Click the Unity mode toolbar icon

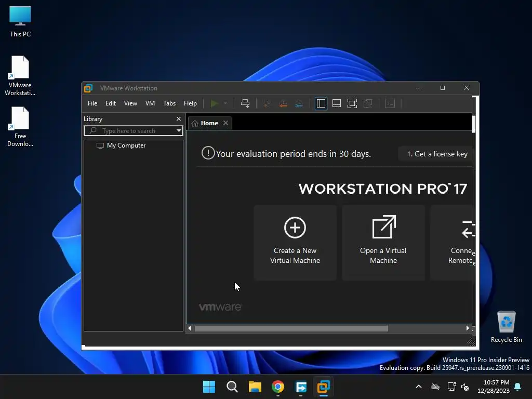point(368,103)
